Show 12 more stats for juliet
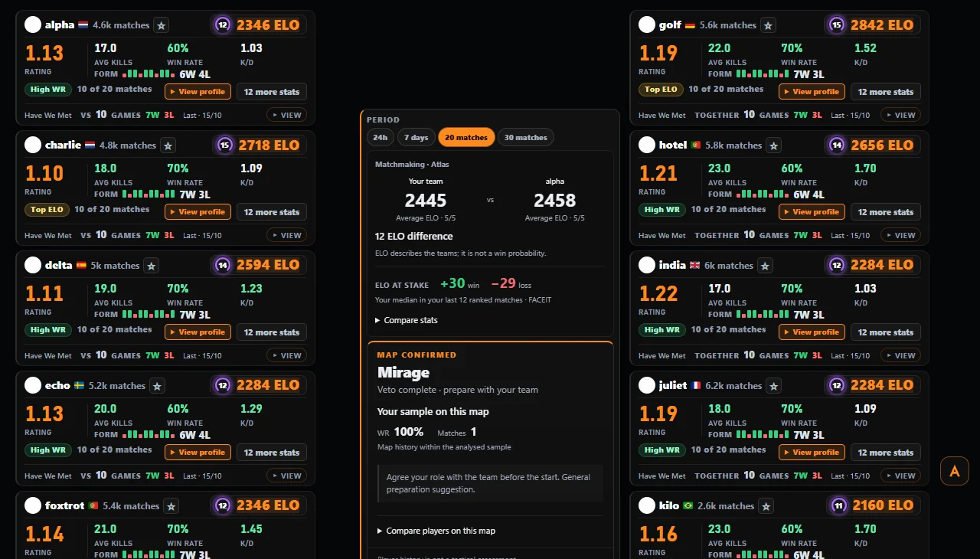The width and height of the screenshot is (980, 559). pyautogui.click(x=886, y=453)
